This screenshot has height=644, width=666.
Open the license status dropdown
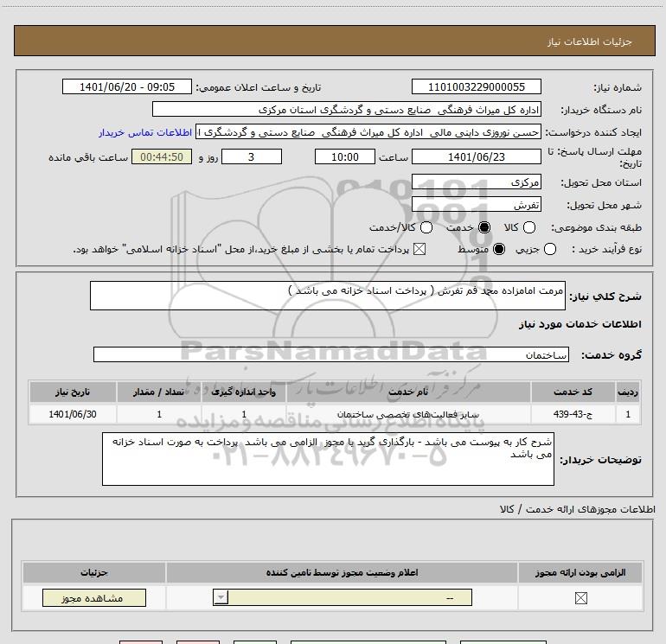tap(343, 597)
